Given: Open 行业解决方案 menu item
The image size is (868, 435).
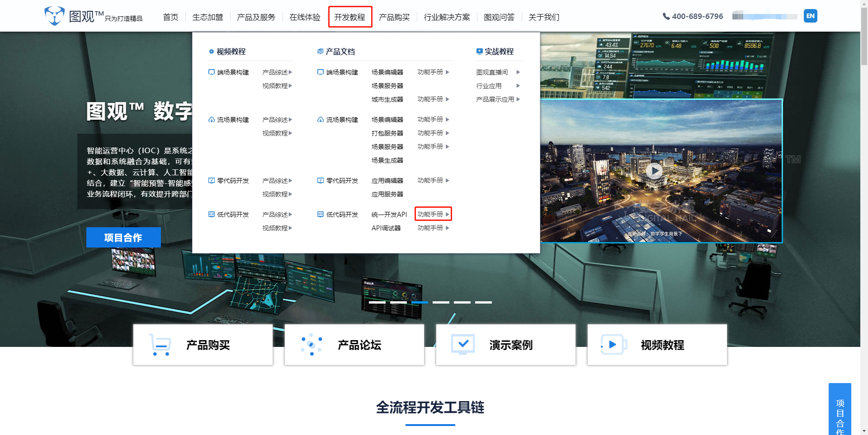Looking at the screenshot, I should click(447, 17).
